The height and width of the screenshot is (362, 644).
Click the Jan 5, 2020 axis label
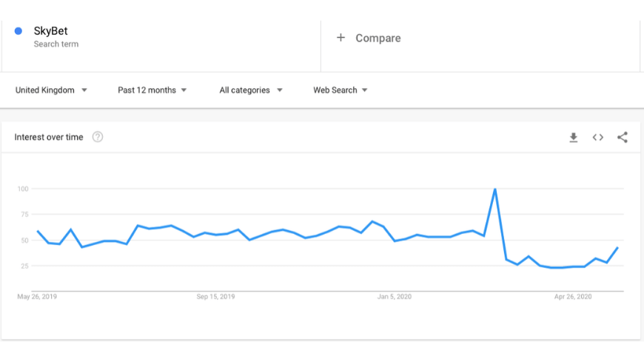click(395, 297)
